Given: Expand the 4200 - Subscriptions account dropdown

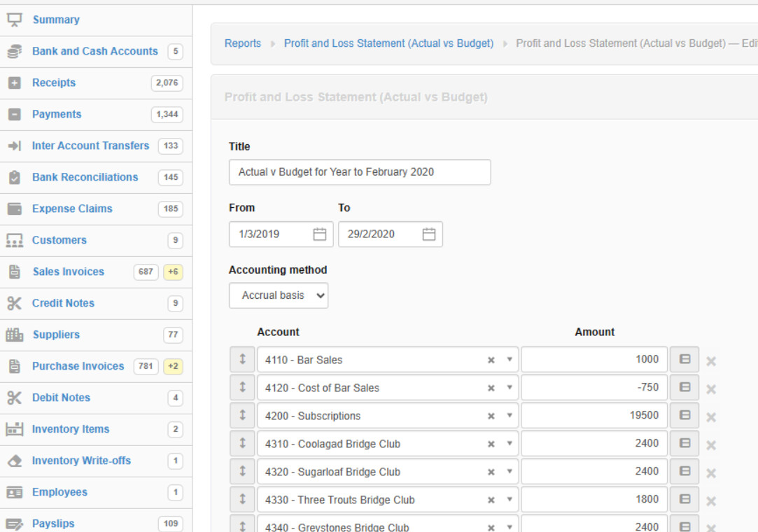Looking at the screenshot, I should (510, 415).
